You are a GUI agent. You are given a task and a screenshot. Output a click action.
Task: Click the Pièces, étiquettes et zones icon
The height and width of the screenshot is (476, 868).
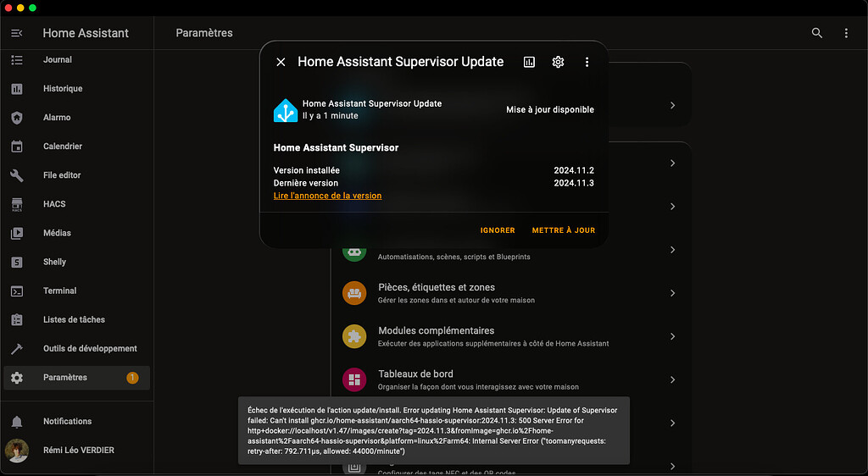[354, 293]
